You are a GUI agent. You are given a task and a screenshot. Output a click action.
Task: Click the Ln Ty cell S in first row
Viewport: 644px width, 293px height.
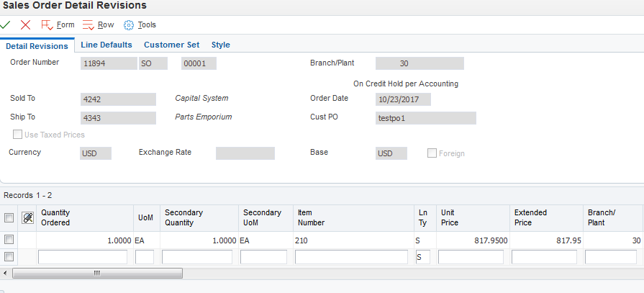425,241
